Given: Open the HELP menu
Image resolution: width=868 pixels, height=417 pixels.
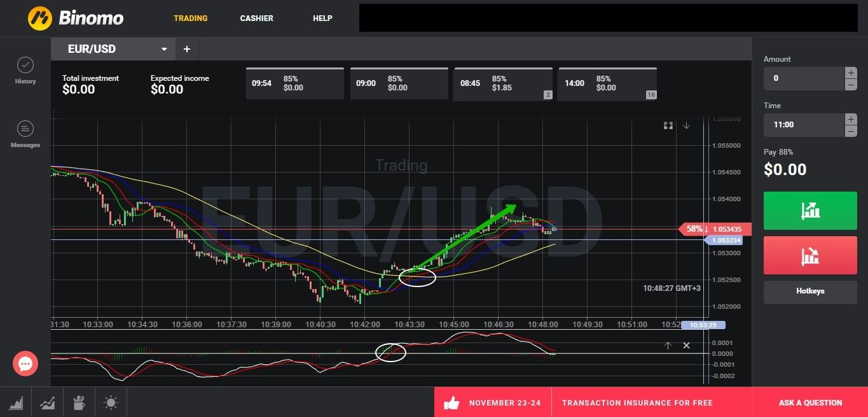Looking at the screenshot, I should coord(322,18).
